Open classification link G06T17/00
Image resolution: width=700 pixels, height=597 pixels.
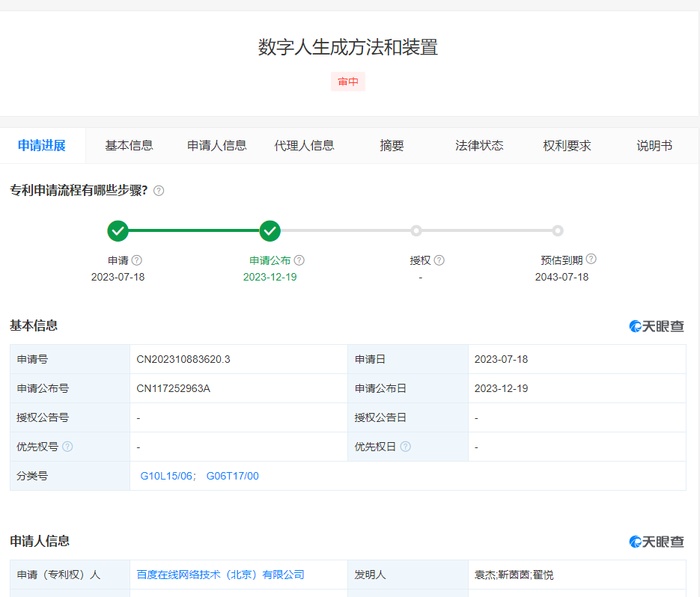(x=233, y=476)
